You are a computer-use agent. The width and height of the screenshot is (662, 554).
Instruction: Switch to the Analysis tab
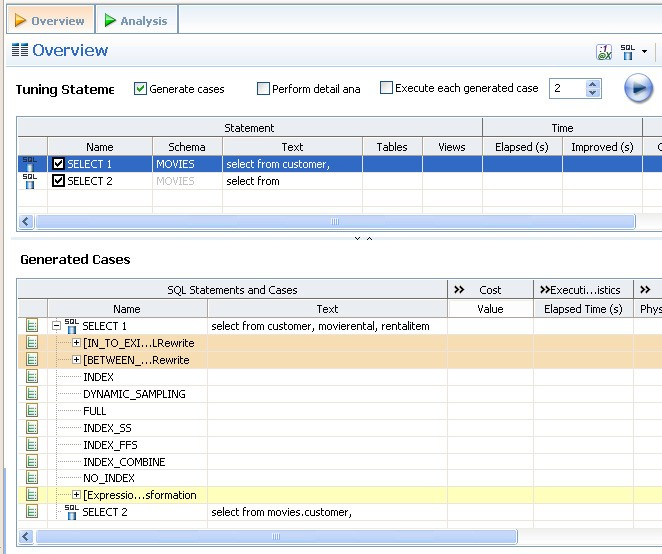pos(137,20)
